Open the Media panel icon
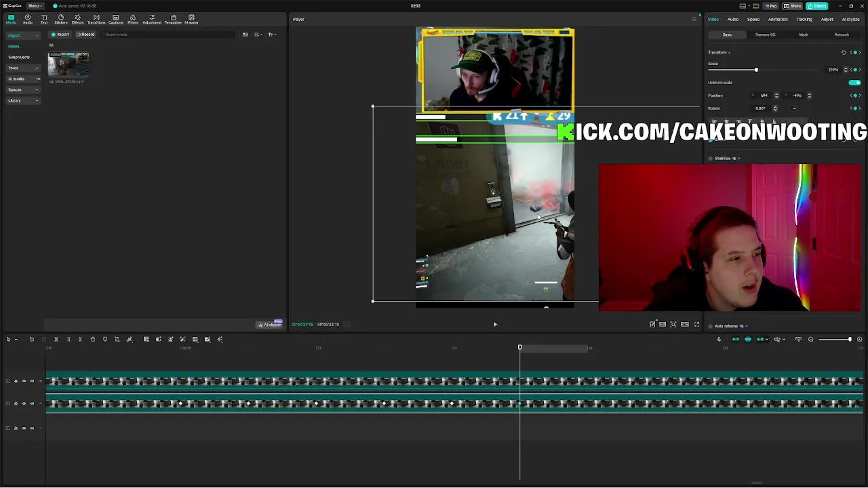The width and height of the screenshot is (868, 488). click(11, 19)
